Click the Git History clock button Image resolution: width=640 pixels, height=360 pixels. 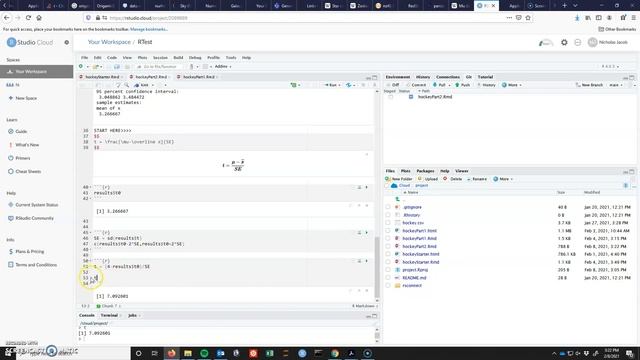[487, 85]
